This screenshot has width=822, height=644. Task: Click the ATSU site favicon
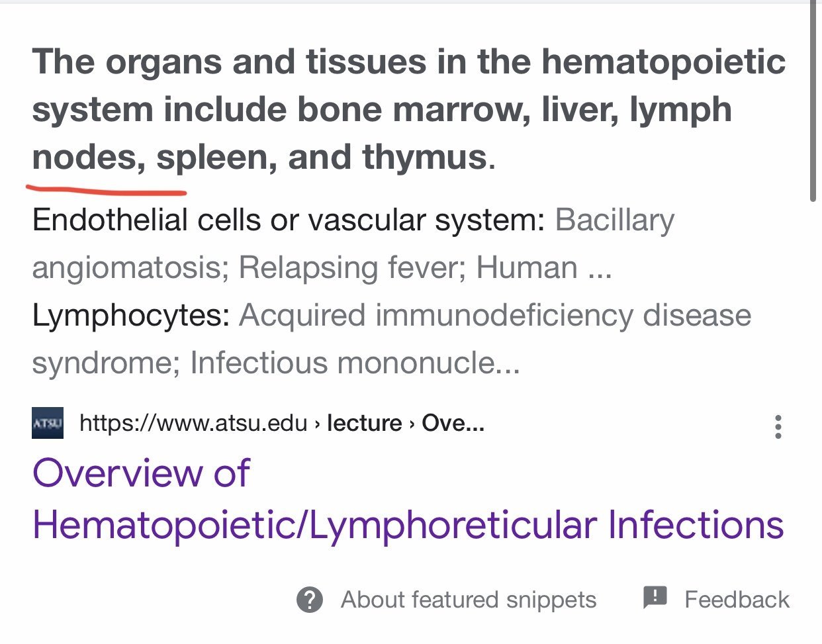tap(48, 423)
